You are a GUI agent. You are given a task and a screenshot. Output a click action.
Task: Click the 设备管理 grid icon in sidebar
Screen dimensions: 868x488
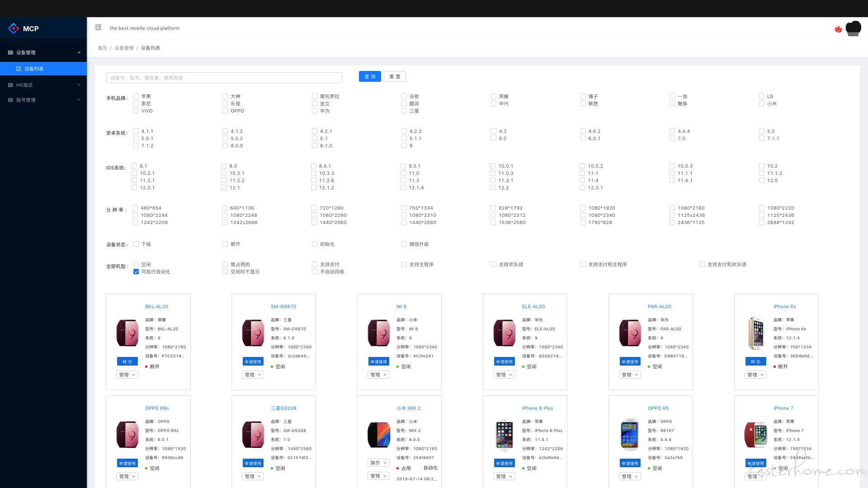pos(10,52)
